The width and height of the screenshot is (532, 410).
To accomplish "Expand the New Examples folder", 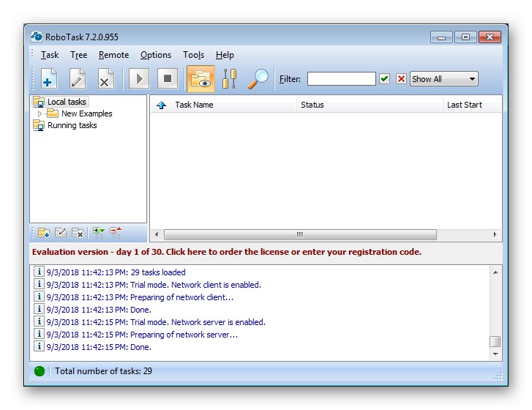I will pyautogui.click(x=40, y=113).
